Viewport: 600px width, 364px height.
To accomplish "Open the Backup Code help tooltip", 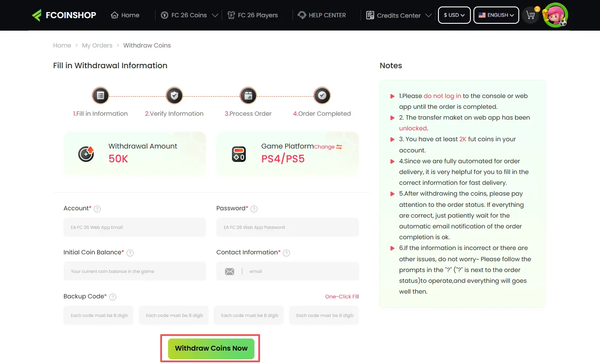I will [x=113, y=297].
